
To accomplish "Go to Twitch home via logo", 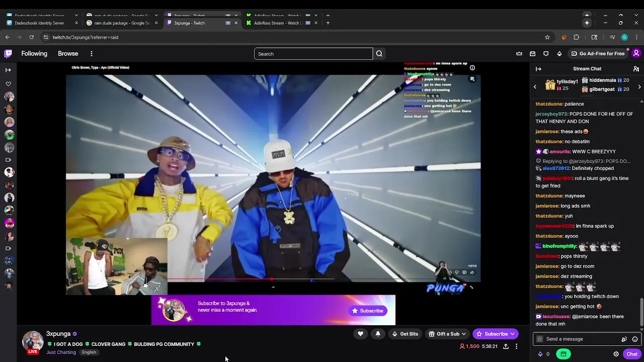I will [8, 53].
